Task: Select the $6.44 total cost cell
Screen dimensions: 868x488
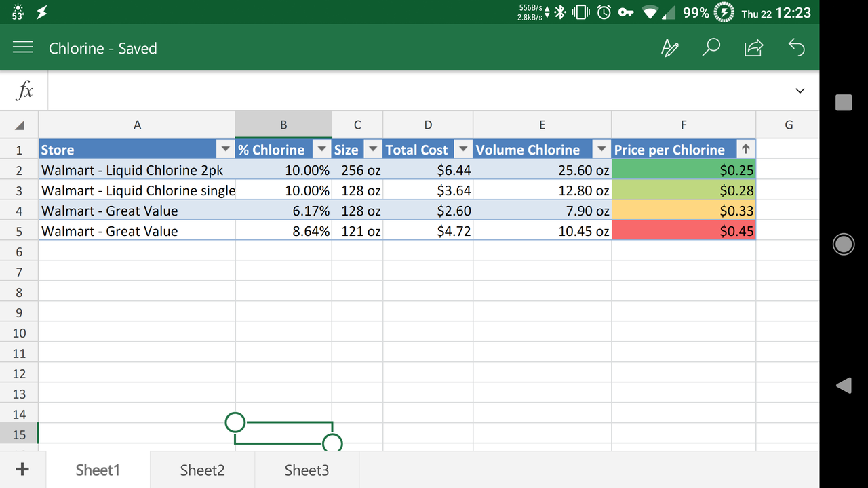Action: coord(428,170)
